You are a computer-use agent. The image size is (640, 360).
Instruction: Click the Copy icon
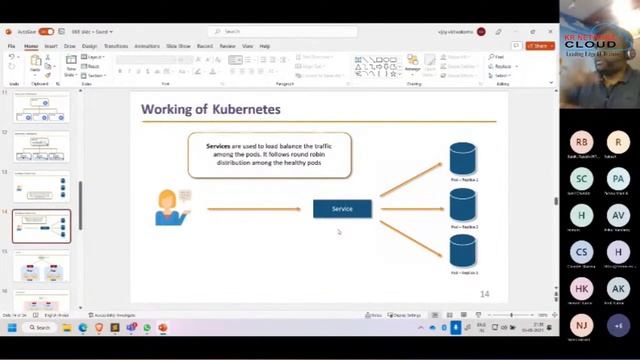[48, 67]
